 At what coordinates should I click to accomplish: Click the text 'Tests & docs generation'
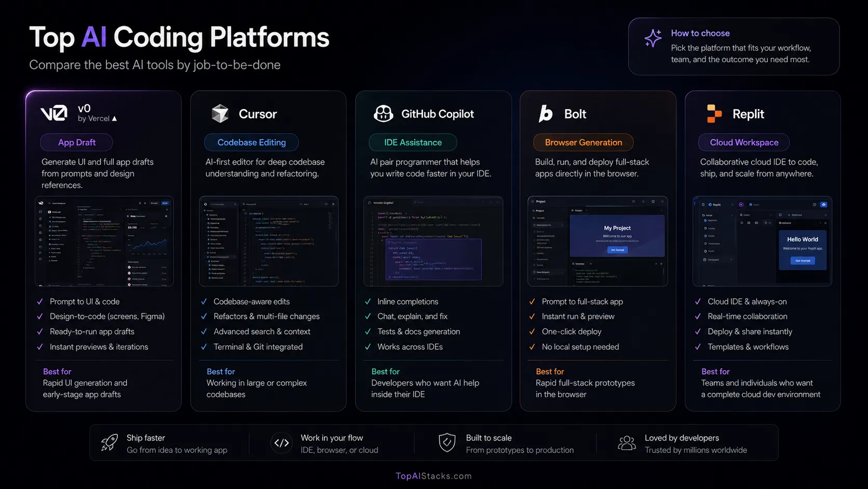[418, 332]
